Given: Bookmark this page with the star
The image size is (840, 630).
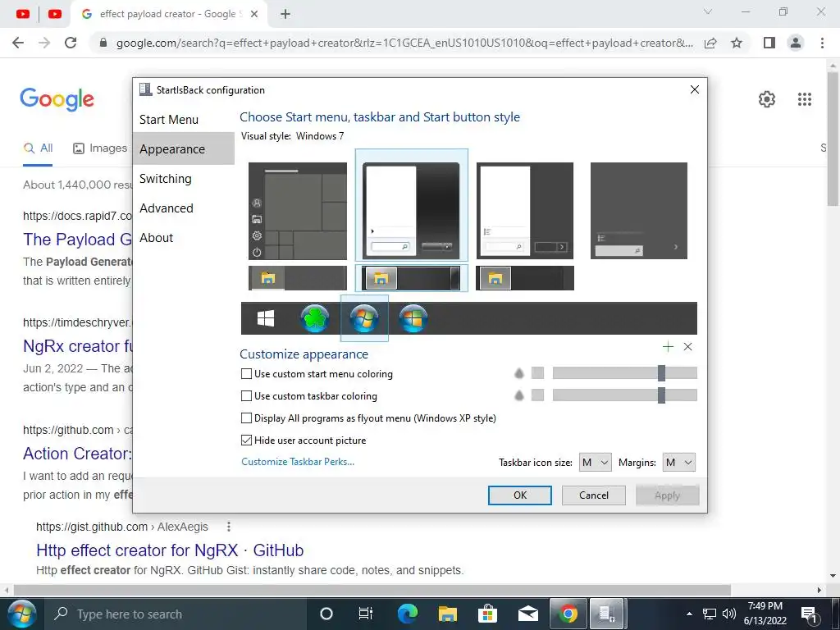Looking at the screenshot, I should [737, 43].
